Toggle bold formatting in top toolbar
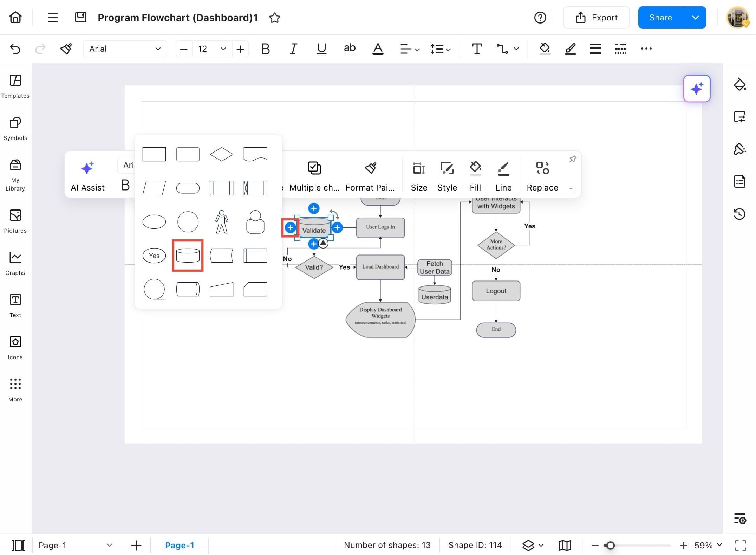This screenshot has height=555, width=756. (266, 49)
